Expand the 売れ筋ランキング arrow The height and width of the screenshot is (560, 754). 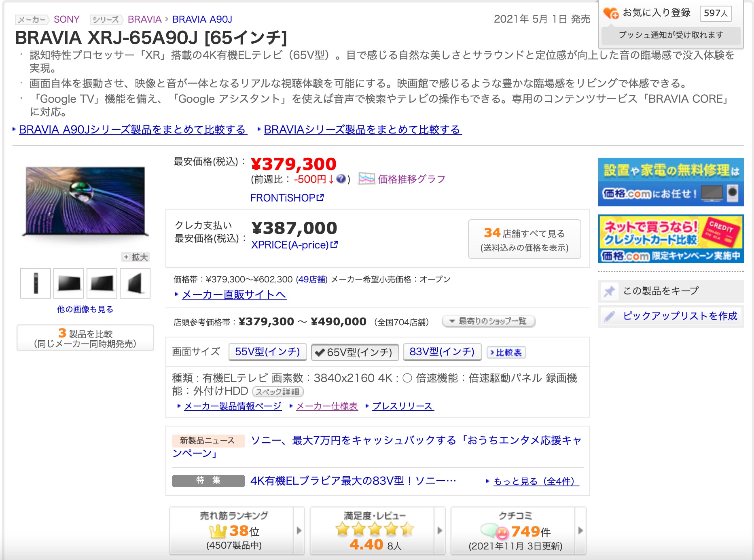[299, 530]
